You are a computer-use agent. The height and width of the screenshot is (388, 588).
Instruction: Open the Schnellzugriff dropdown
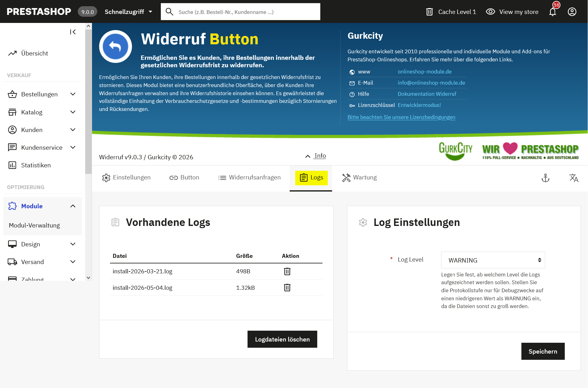pos(129,12)
